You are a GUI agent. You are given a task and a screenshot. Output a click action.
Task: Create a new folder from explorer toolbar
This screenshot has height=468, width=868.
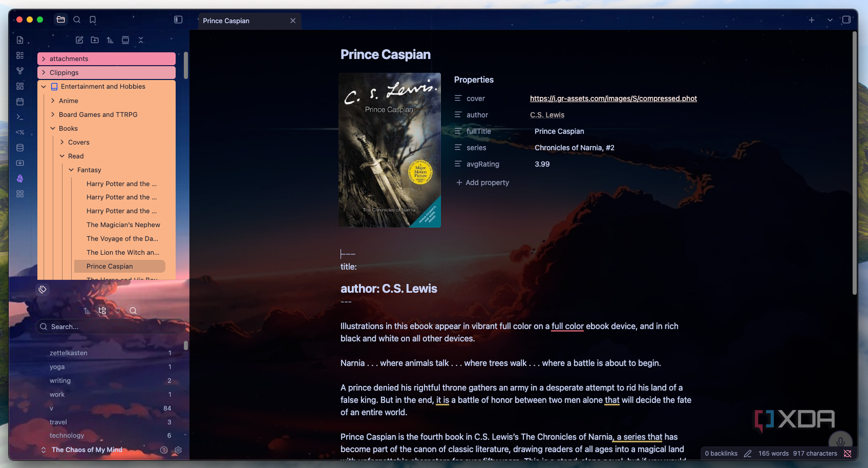(x=95, y=40)
